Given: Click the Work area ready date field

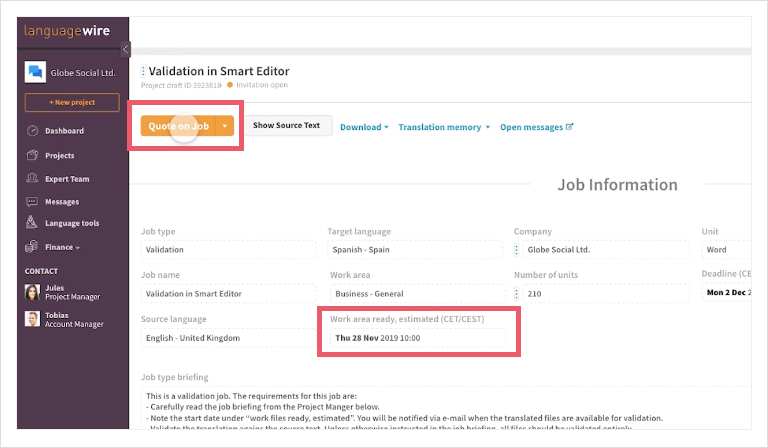Looking at the screenshot, I should coord(417,338).
